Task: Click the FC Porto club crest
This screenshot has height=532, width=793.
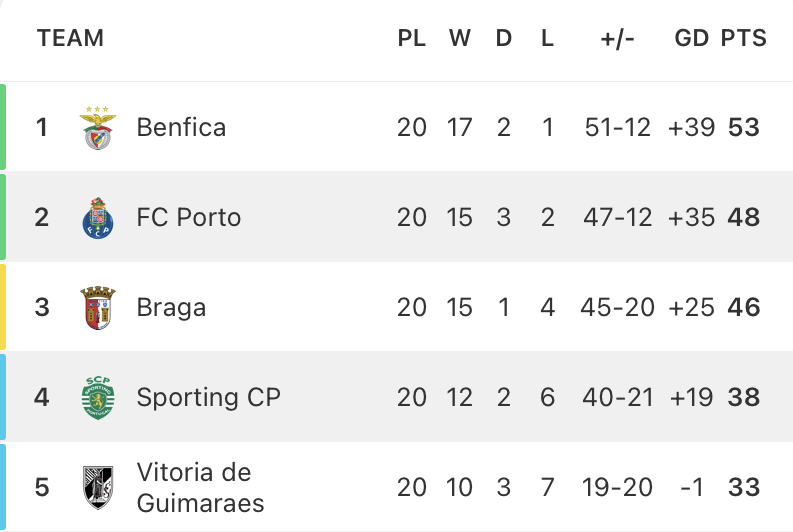Action: (x=98, y=218)
